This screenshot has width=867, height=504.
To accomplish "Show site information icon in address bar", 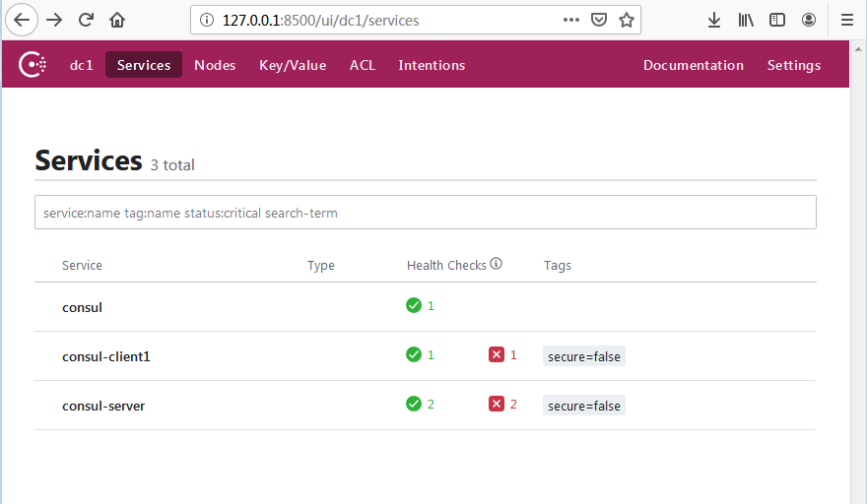I will point(207,21).
